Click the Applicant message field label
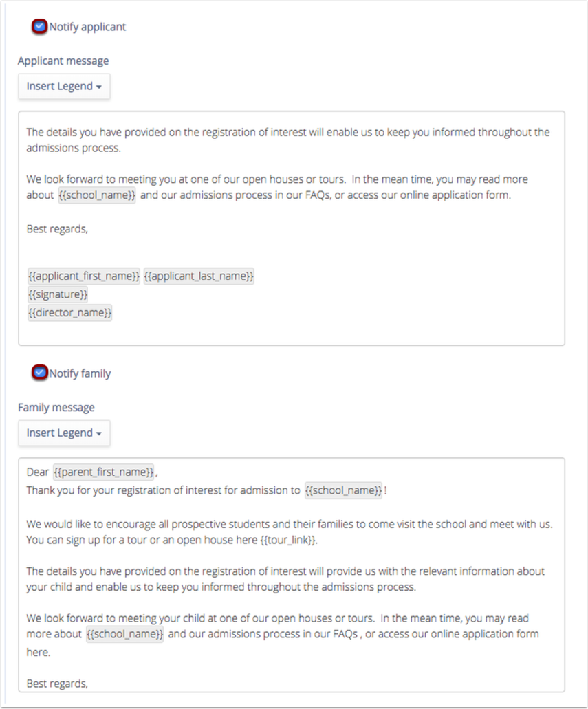This screenshot has width=588, height=709. click(x=63, y=61)
